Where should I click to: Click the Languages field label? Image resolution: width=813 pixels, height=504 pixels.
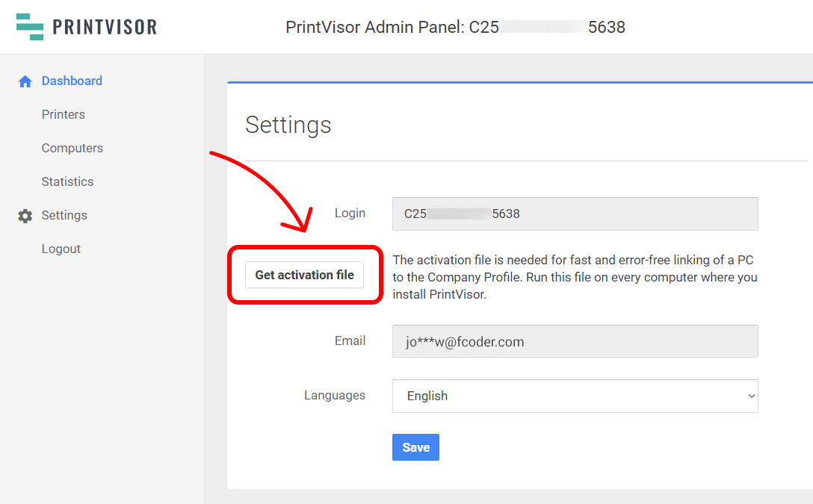(335, 395)
